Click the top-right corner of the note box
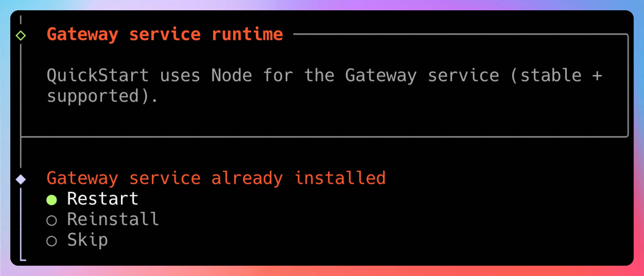The image size is (644, 276). 628,35
